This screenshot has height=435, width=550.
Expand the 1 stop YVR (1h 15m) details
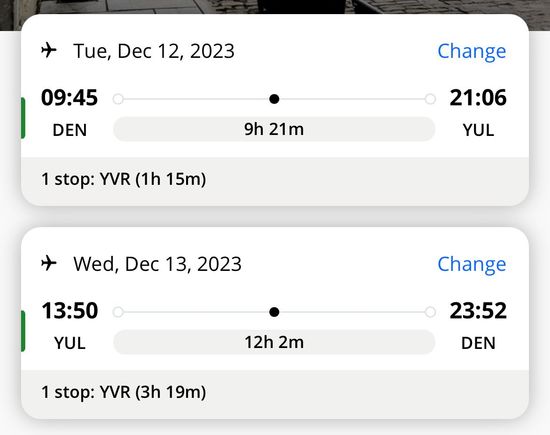[275, 181]
